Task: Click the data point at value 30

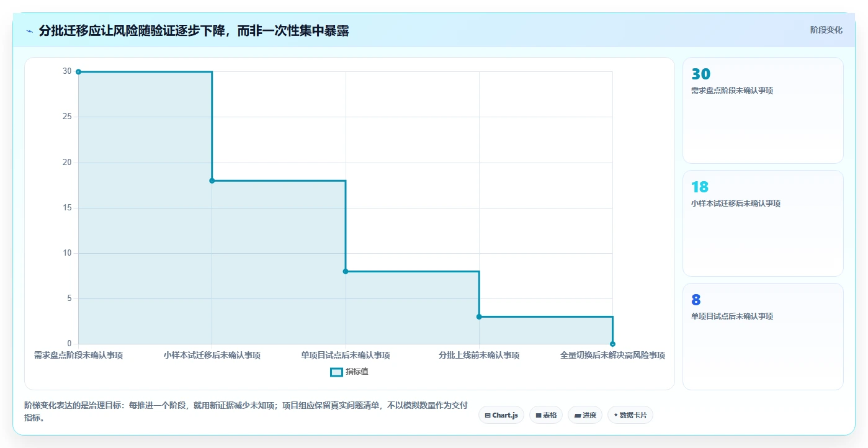Action: click(78, 72)
